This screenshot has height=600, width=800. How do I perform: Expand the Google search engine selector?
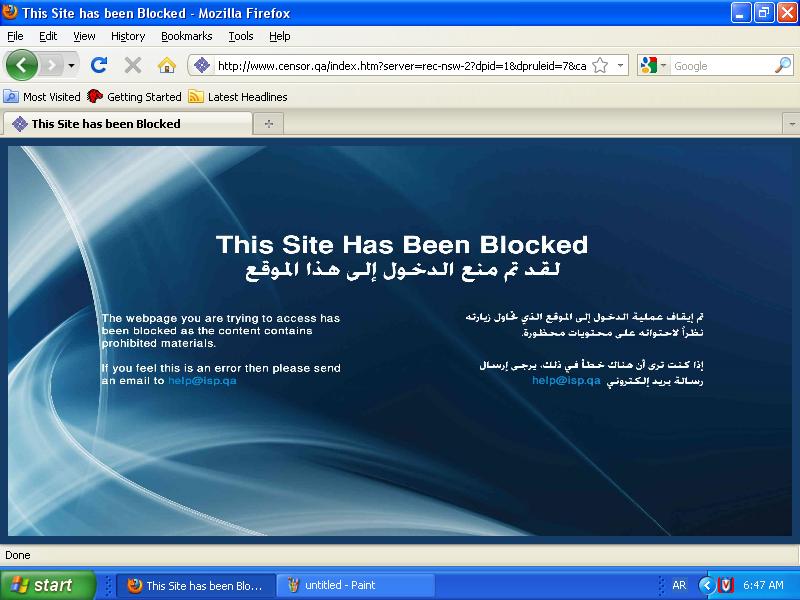coord(652,66)
